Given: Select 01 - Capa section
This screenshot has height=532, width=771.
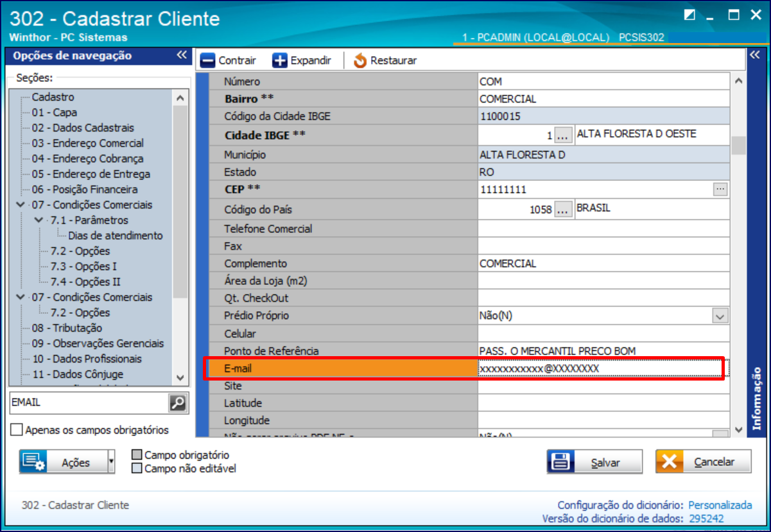Looking at the screenshot, I should click(x=55, y=112).
